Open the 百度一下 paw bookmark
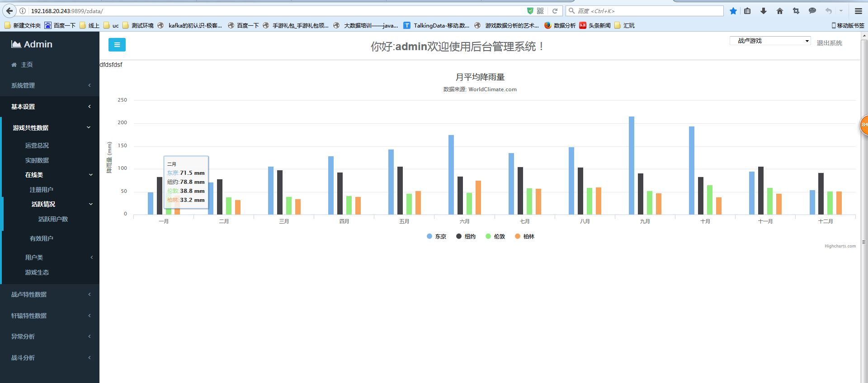868x383 pixels. coord(60,25)
